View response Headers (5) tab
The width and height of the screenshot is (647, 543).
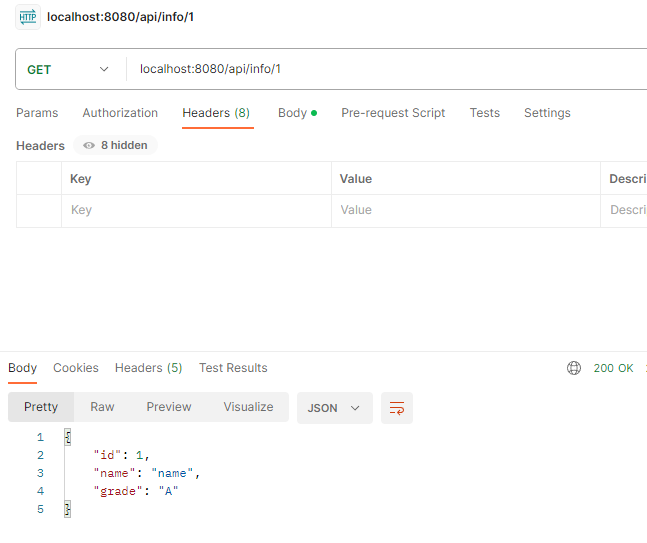click(x=148, y=368)
